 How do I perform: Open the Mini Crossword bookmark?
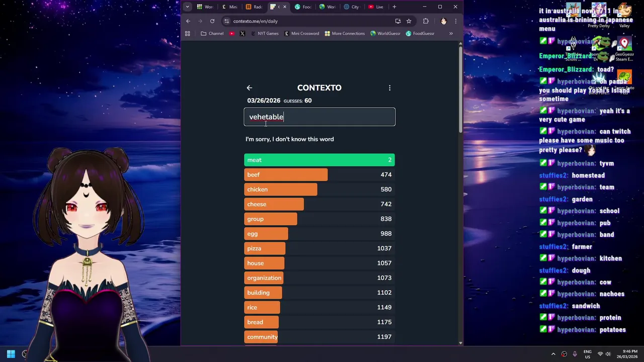301,34
